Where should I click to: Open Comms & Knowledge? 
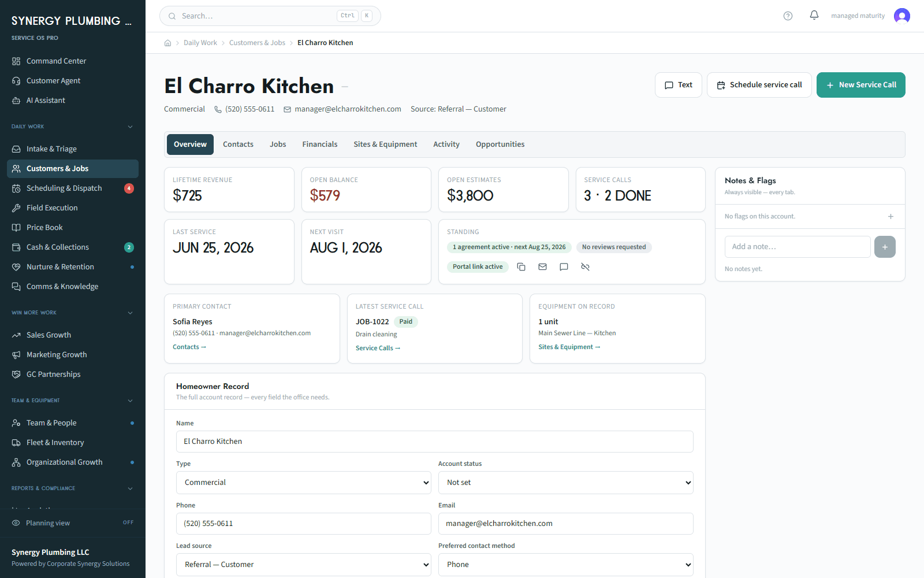[x=73, y=286]
